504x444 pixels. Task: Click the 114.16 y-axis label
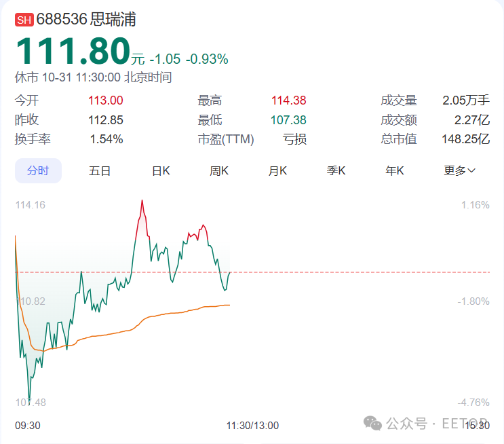(x=31, y=205)
